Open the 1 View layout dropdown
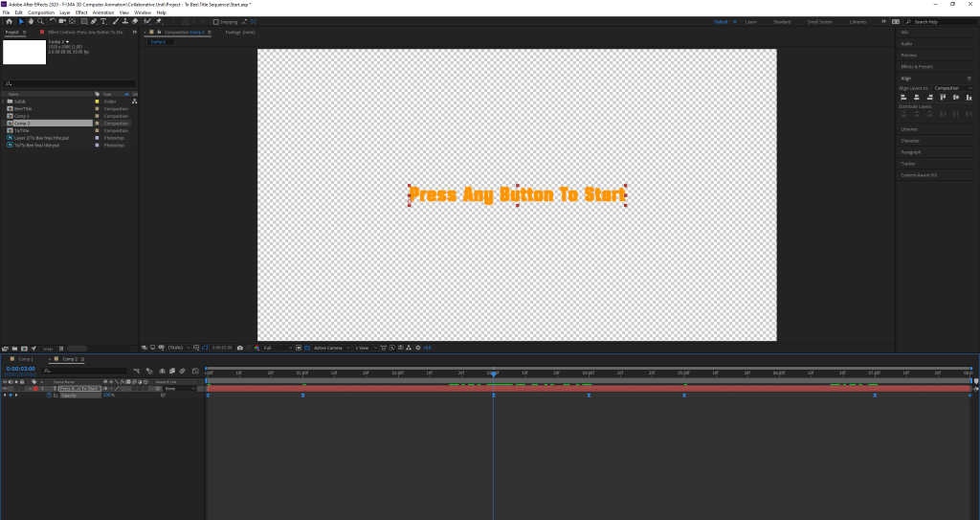This screenshot has height=520, width=980. coord(366,348)
